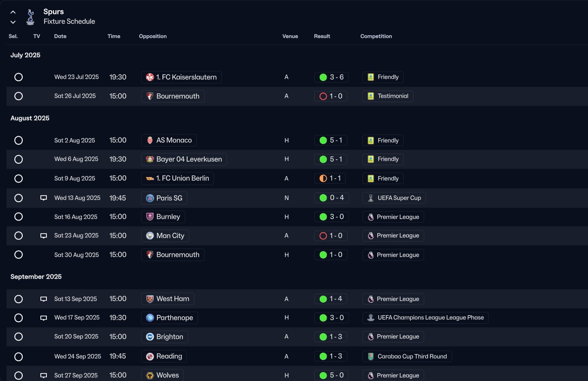Select the Burnley fixture radio circle

[19, 216]
